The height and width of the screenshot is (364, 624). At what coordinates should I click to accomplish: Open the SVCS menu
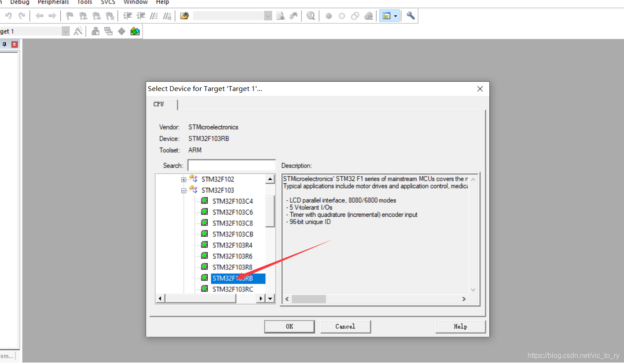click(108, 2)
